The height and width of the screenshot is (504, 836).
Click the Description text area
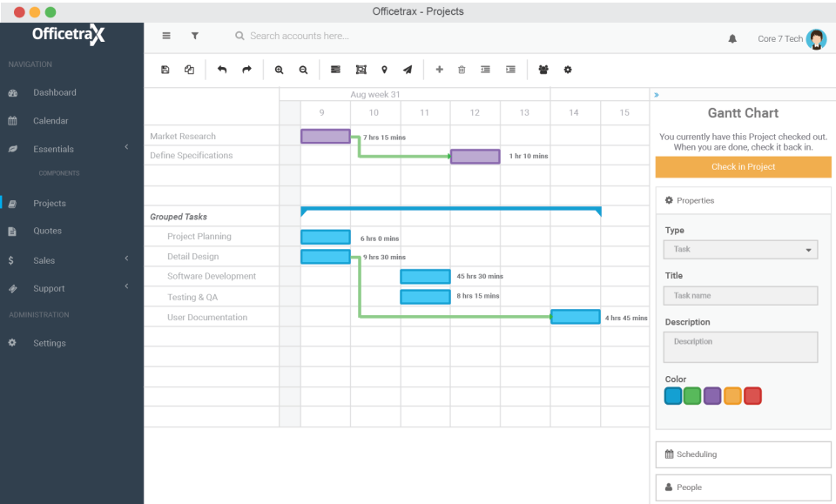coord(740,346)
